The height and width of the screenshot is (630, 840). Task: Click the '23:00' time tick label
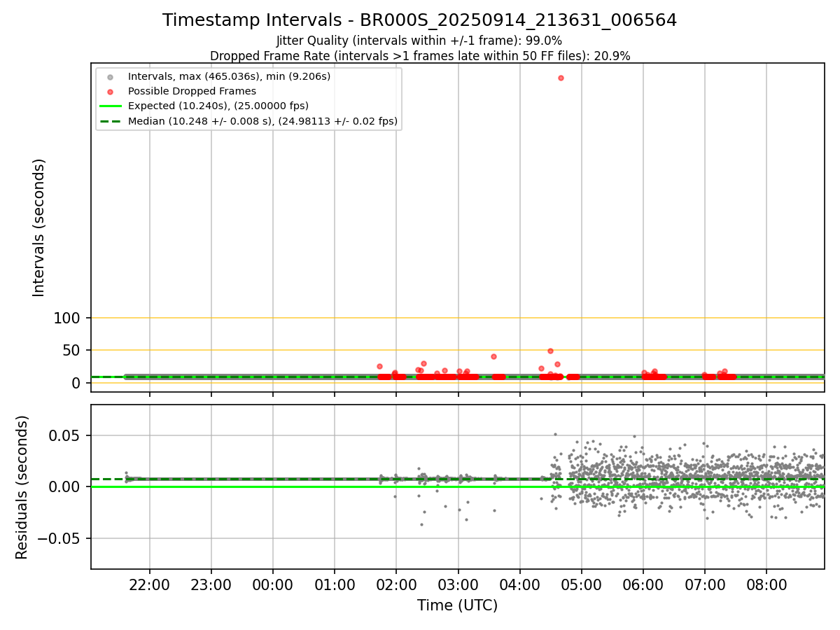[x=211, y=585]
